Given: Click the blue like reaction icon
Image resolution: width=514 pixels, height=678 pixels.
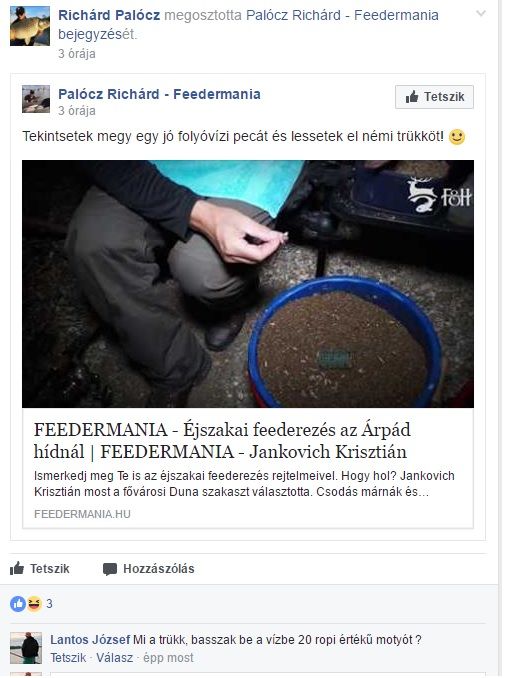Looking at the screenshot, I should pos(18,604).
